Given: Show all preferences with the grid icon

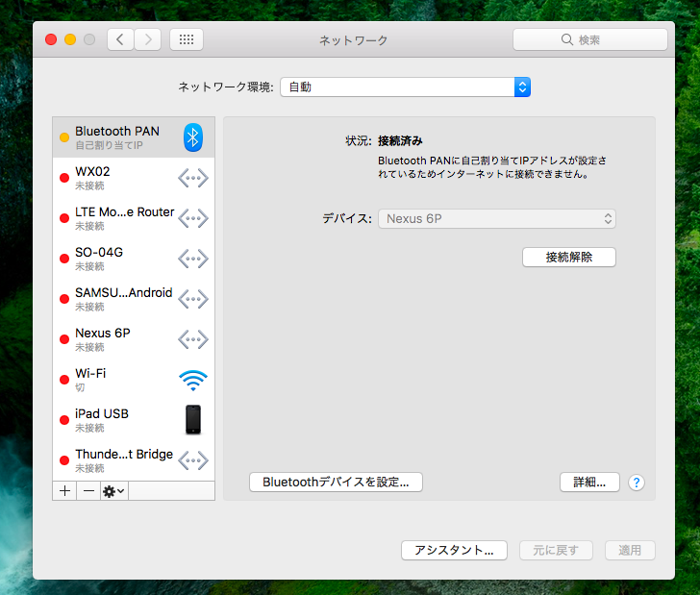Looking at the screenshot, I should (187, 39).
